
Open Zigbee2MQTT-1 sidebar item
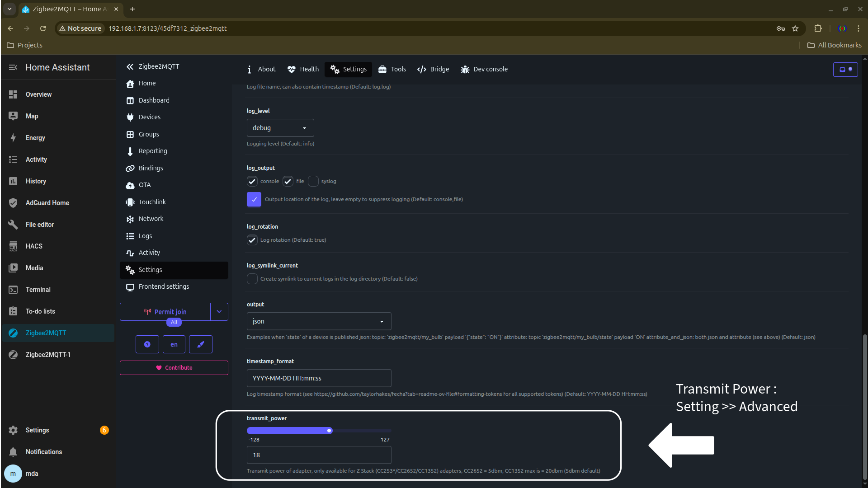[58, 355]
